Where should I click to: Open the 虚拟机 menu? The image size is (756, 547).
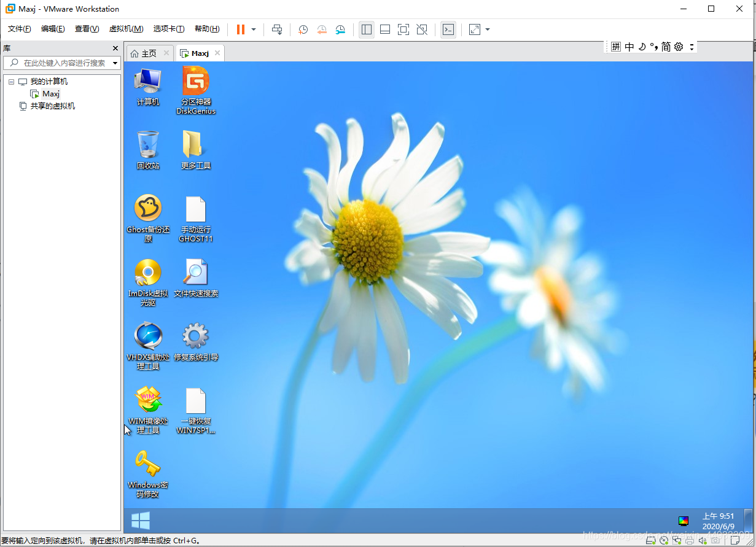point(126,29)
